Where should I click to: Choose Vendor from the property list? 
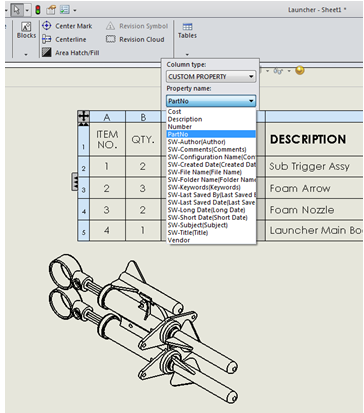[x=211, y=240]
